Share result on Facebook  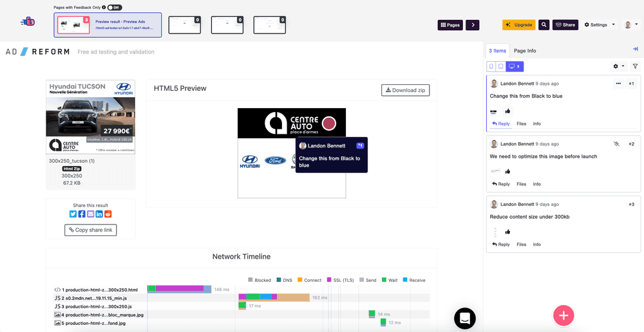click(82, 214)
